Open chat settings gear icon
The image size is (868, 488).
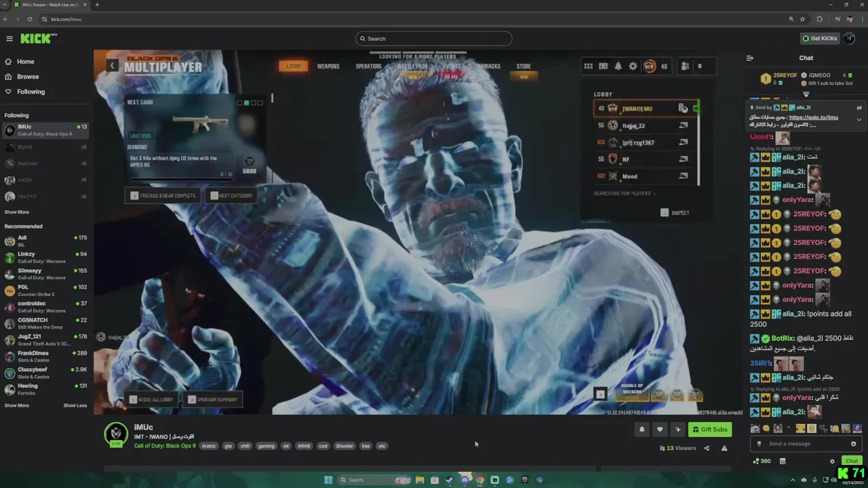[832, 461]
